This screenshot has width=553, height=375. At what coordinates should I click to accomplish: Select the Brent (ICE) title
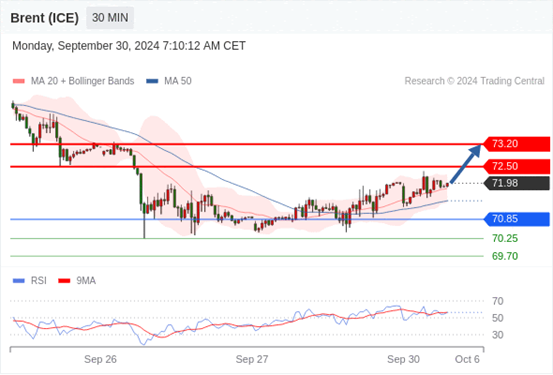pyautogui.click(x=44, y=18)
